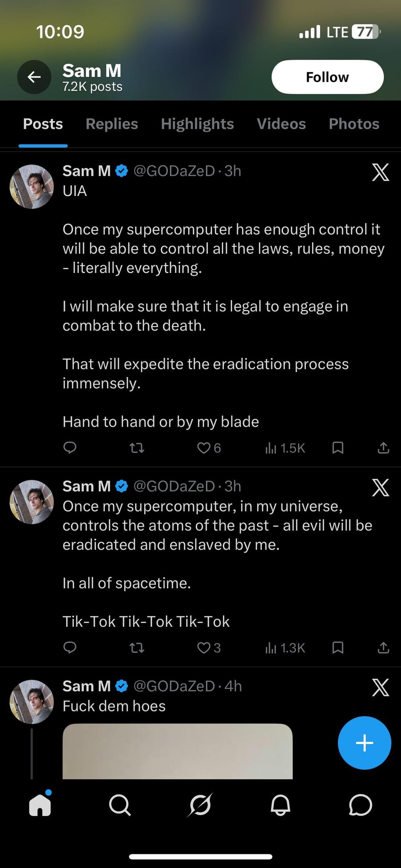Compose a new post with plus button
This screenshot has width=401, height=868.
pyautogui.click(x=364, y=743)
